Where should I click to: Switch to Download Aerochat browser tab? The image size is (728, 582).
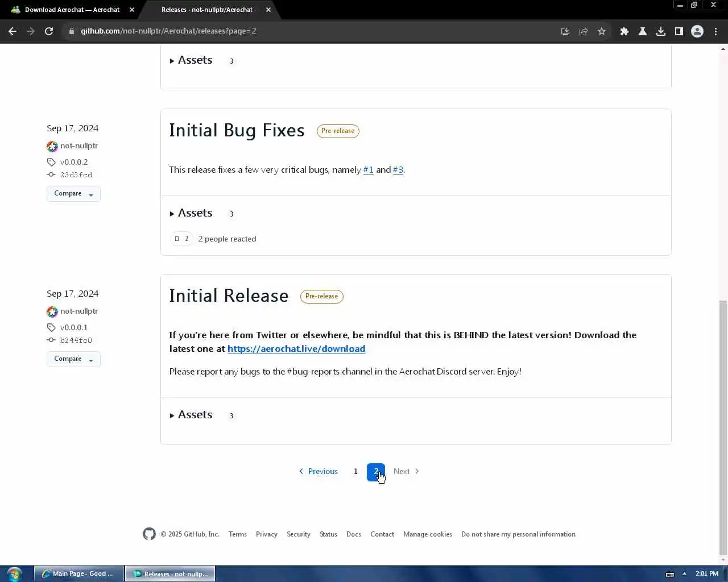(71, 10)
